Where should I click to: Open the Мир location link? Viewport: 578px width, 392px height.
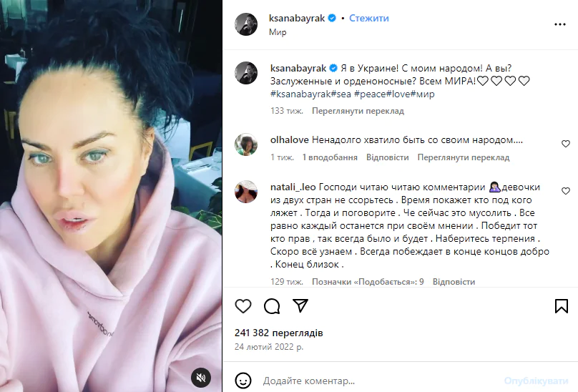(278, 32)
